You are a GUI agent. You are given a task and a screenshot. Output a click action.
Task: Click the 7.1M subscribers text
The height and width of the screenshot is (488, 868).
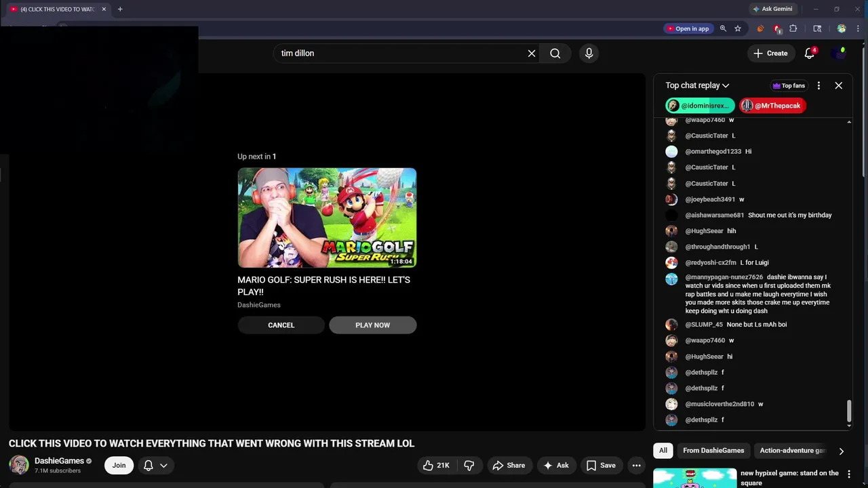(x=58, y=470)
